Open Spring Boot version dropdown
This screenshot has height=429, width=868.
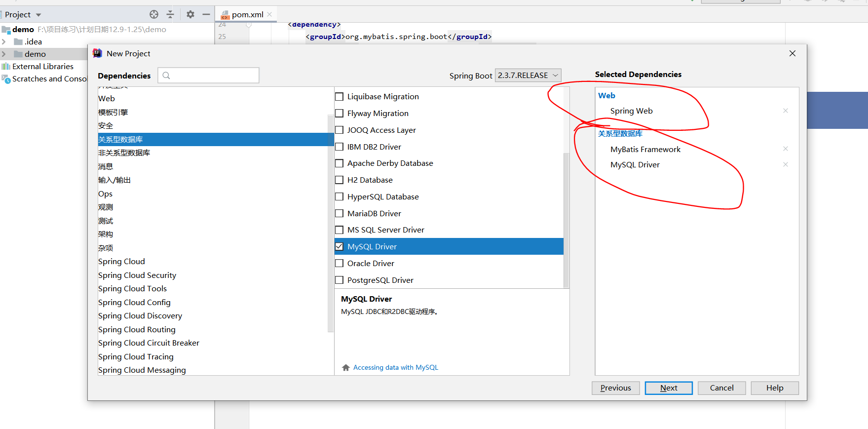(528, 76)
